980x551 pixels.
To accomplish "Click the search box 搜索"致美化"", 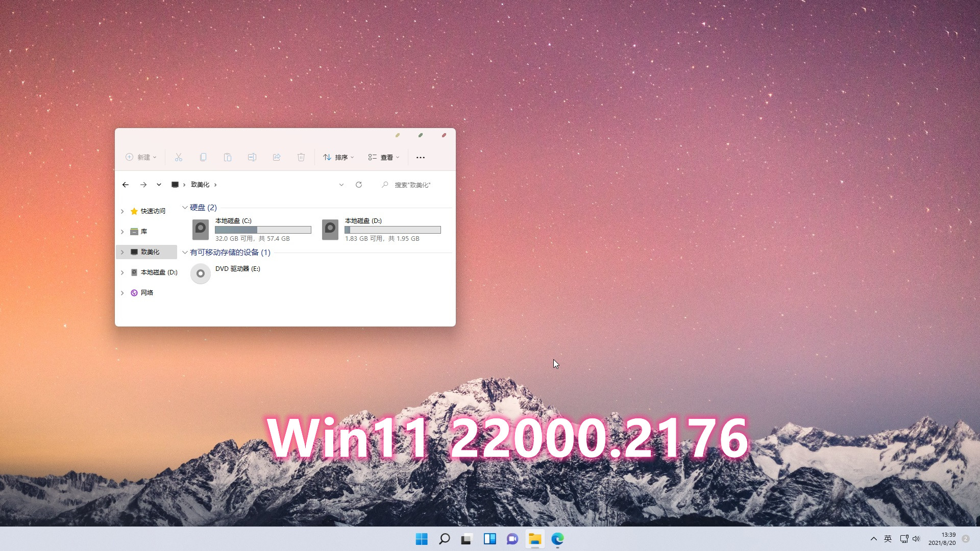I will 413,185.
